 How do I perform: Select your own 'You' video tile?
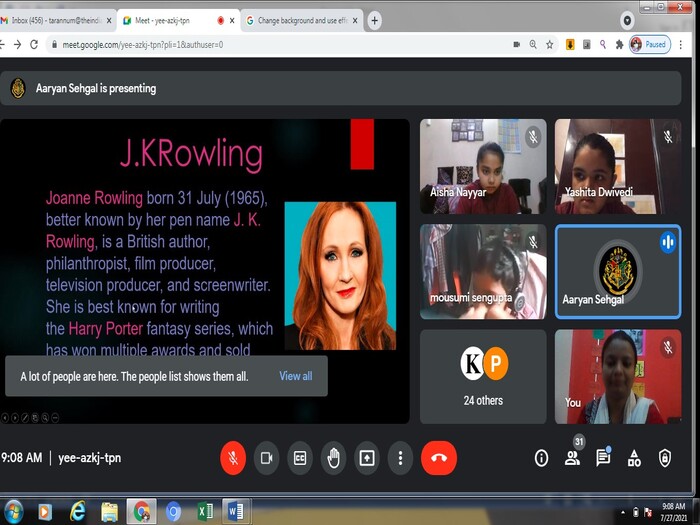point(618,377)
